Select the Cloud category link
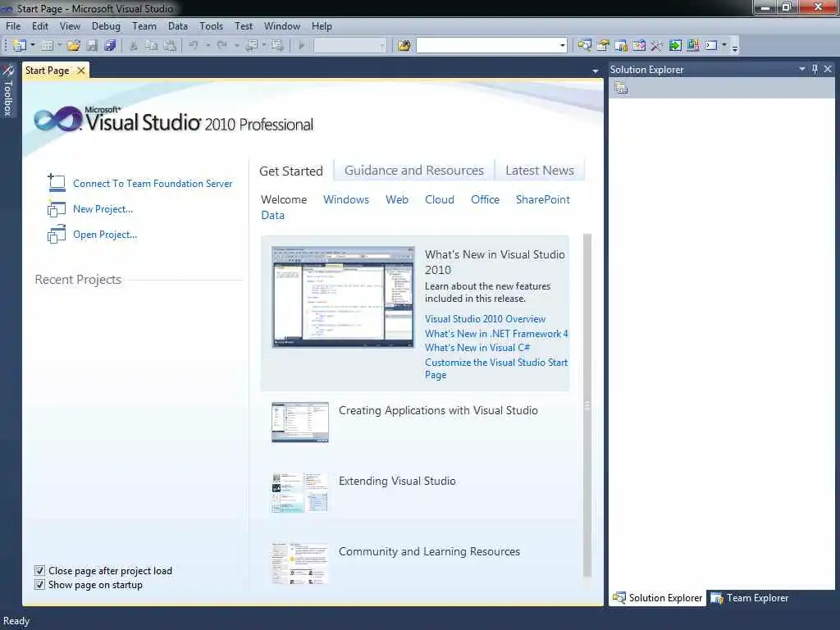Viewport: 840px width, 630px height. coord(440,199)
